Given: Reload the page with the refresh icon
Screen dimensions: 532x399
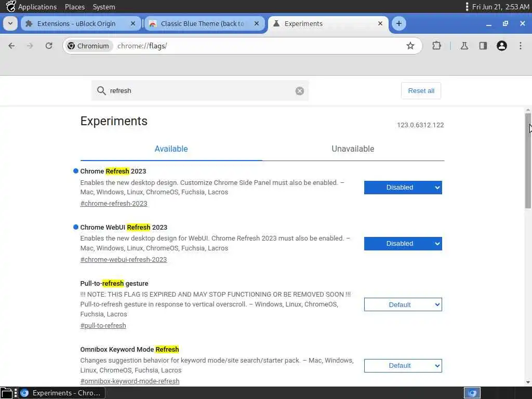Looking at the screenshot, I should [49, 46].
